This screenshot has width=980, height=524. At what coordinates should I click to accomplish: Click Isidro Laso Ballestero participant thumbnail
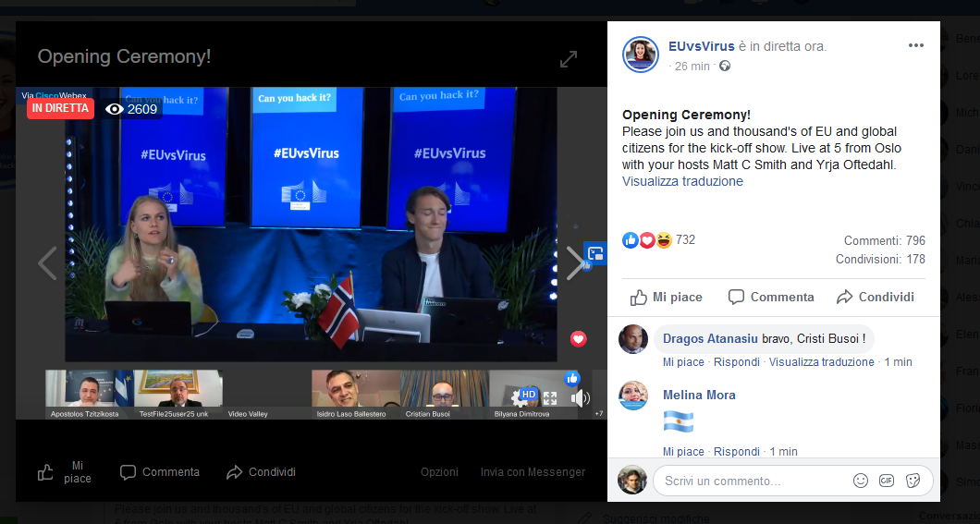356,394
